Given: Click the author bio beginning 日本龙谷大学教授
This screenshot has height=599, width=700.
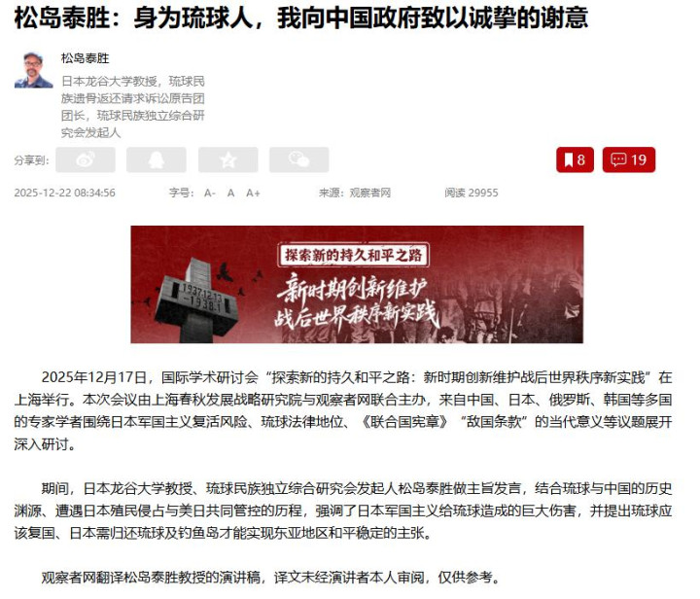Looking at the screenshot, I should tap(133, 107).
